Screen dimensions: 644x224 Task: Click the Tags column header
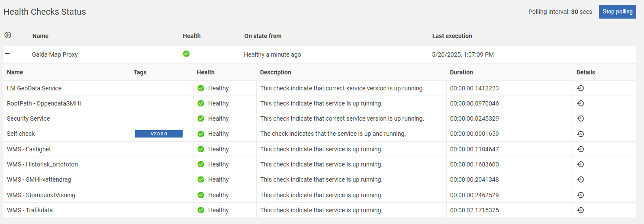tap(140, 72)
